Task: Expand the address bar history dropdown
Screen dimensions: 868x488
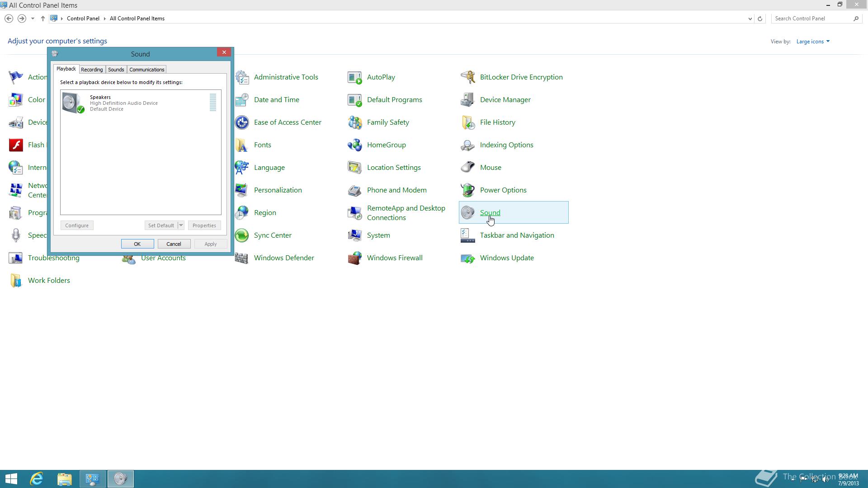Action: [750, 19]
